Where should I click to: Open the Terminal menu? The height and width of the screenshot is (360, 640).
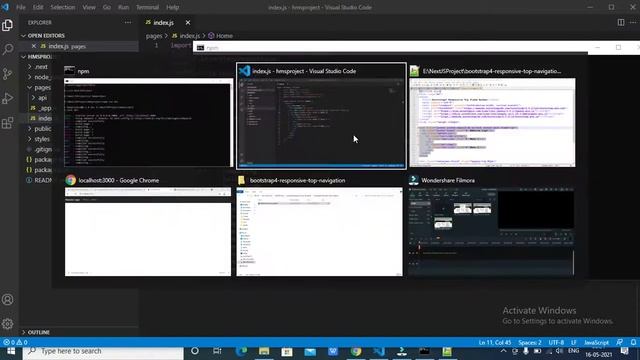point(147,7)
